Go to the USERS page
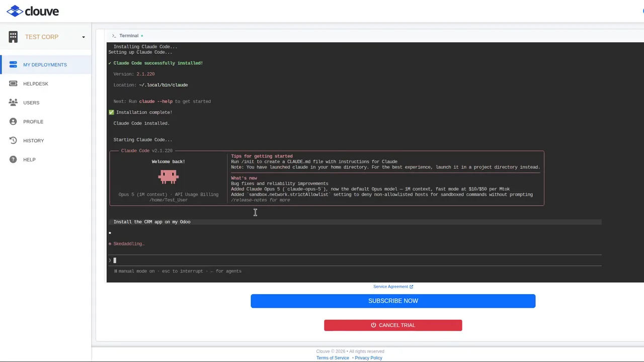 tap(31, 103)
